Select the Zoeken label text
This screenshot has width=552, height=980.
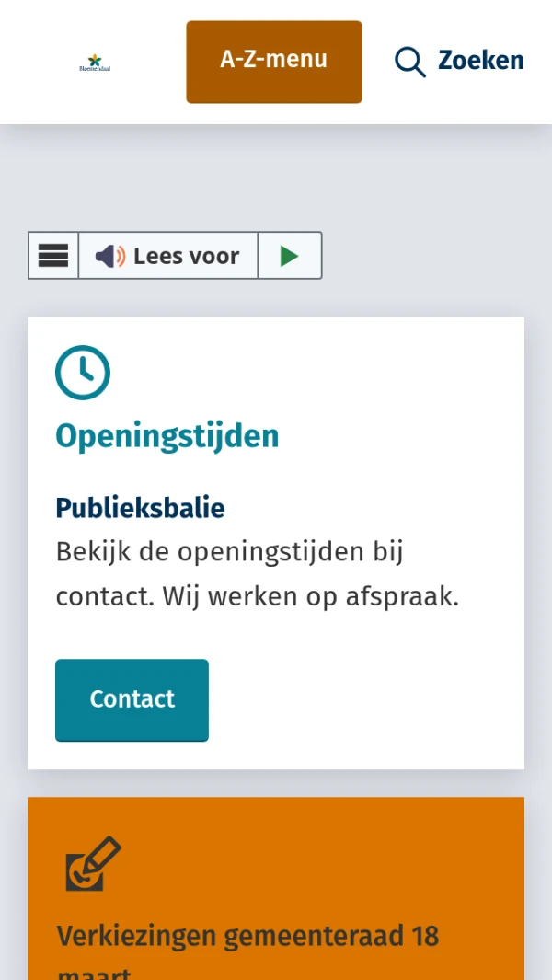[x=480, y=61]
